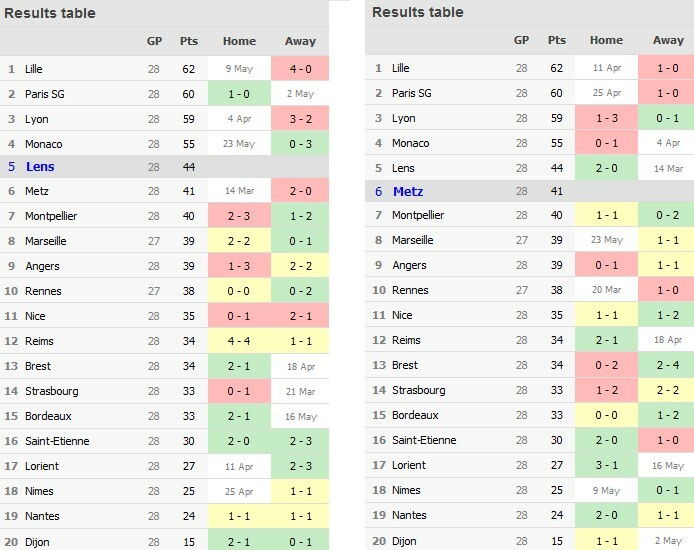This screenshot has height=550, width=694.
Task: Click the Home column header in left table
Action: (239, 41)
